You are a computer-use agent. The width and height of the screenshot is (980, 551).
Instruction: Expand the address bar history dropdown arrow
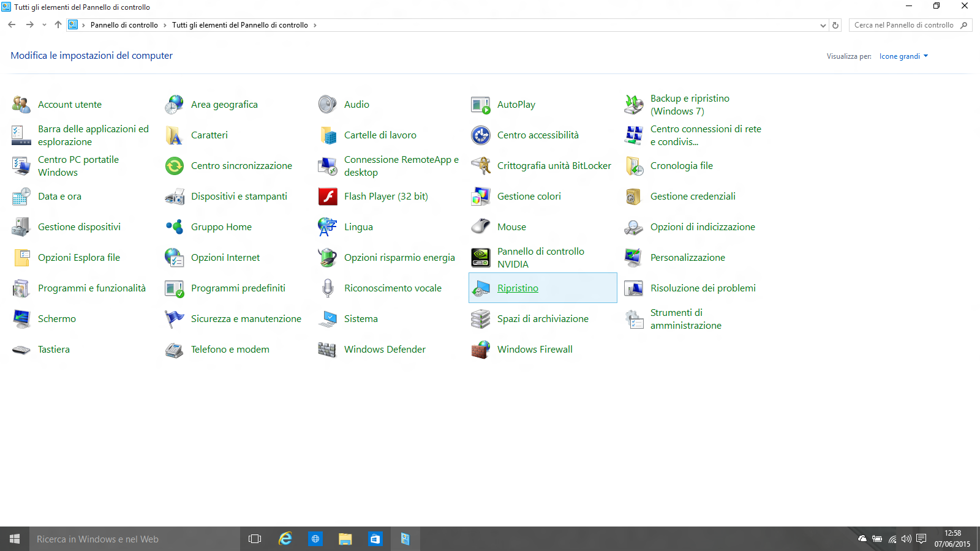coord(823,25)
